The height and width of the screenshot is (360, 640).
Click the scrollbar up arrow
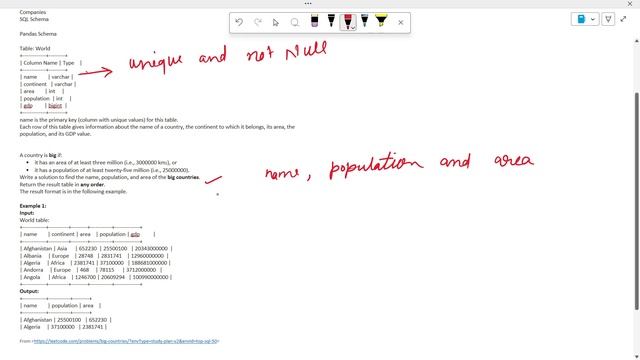[x=636, y=41]
